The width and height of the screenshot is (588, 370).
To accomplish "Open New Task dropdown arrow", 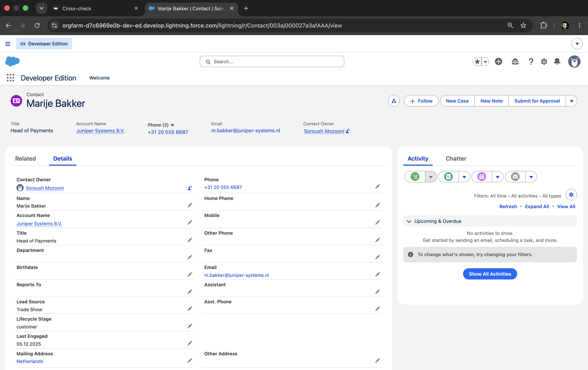I will point(431,177).
